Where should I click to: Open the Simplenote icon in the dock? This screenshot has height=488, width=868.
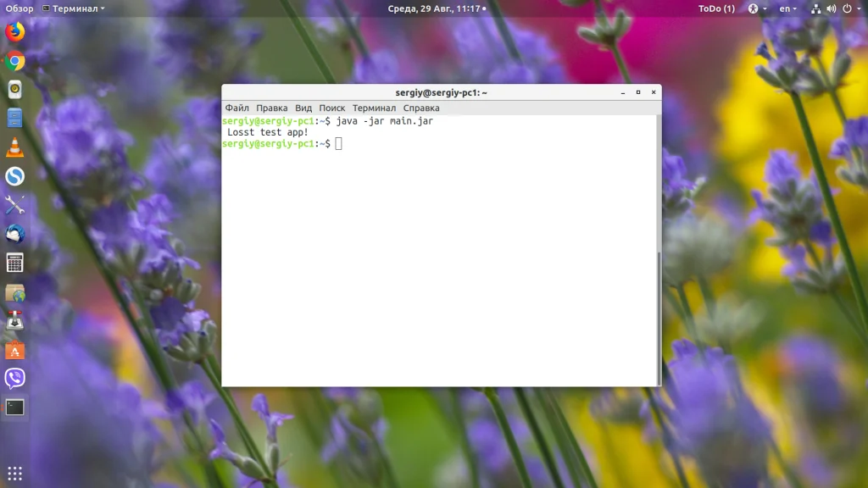(15, 176)
